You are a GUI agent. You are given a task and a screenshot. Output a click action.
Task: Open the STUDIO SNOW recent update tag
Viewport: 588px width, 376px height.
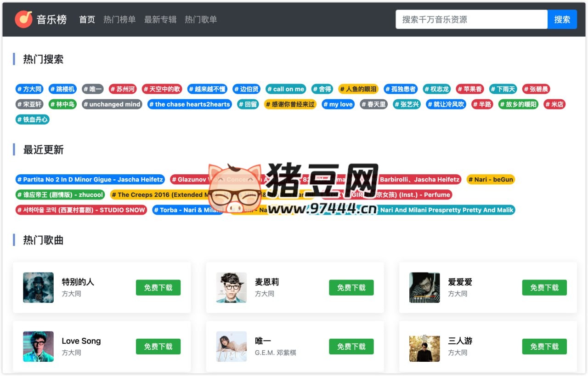(81, 210)
